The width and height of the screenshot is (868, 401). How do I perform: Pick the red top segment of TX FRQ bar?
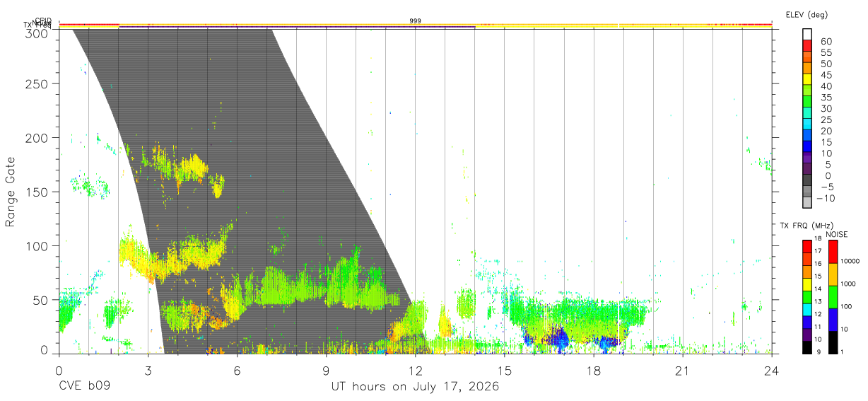[807, 246]
